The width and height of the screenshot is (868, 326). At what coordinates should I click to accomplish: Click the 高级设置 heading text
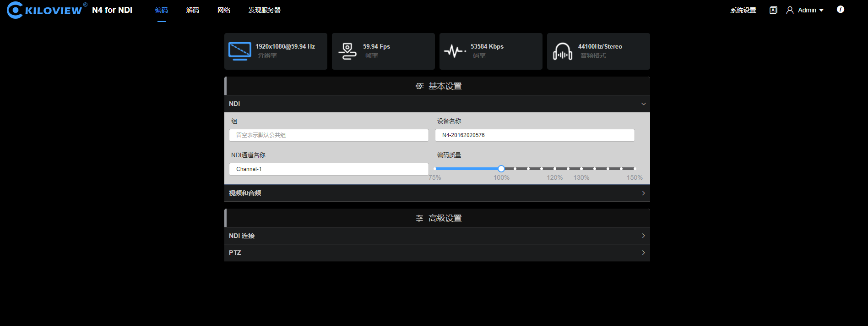click(445, 218)
